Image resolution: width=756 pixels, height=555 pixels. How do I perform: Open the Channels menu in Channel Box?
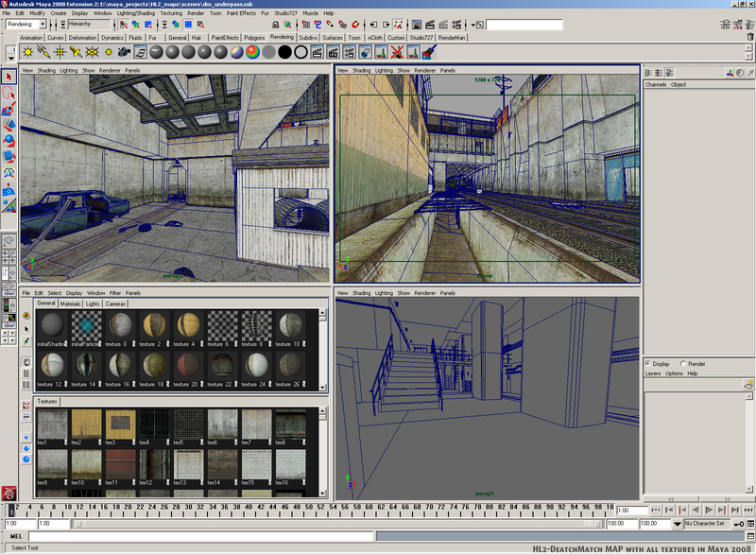pos(656,85)
